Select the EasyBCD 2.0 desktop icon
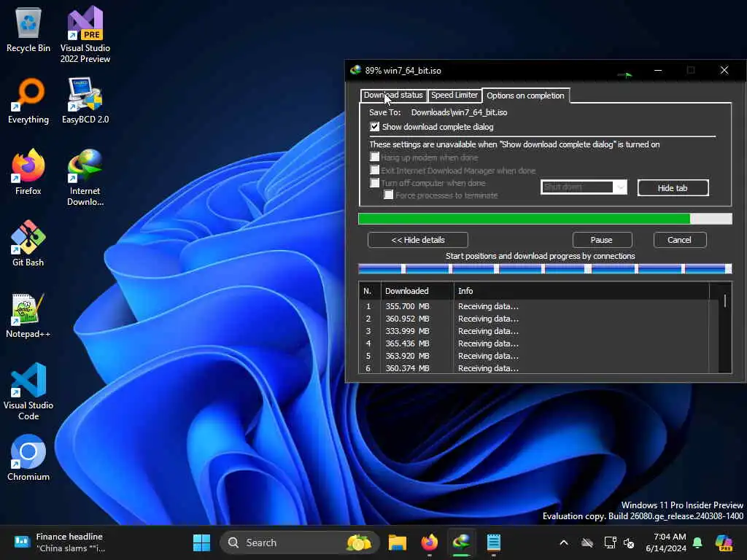Screen dimensions: 747x560 coord(85,101)
